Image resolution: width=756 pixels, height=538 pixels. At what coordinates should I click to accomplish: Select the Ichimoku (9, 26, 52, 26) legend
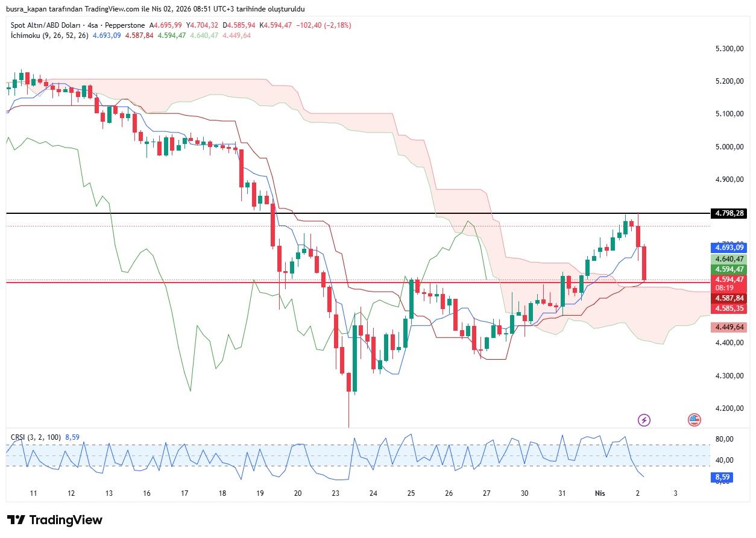49,36
